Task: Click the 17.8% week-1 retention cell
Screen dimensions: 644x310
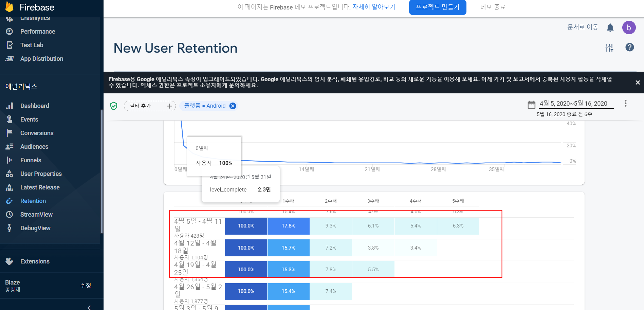Action: pyautogui.click(x=289, y=226)
